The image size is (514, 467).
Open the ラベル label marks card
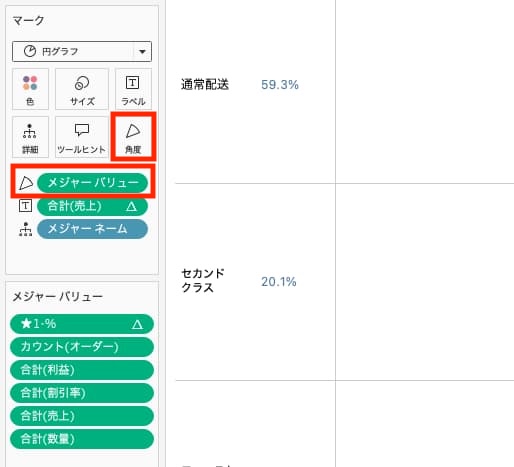pyautogui.click(x=133, y=89)
